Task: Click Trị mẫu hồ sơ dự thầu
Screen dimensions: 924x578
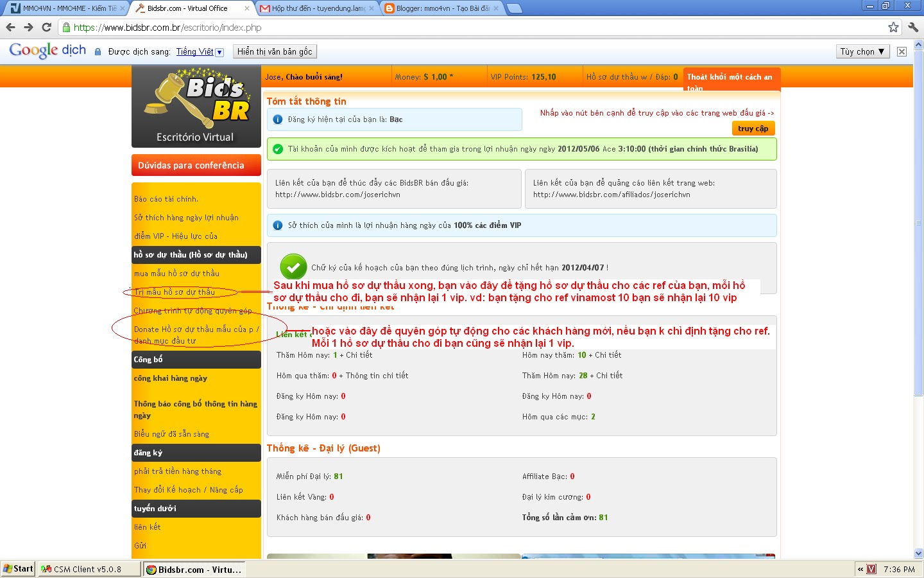Action: pyautogui.click(x=175, y=292)
